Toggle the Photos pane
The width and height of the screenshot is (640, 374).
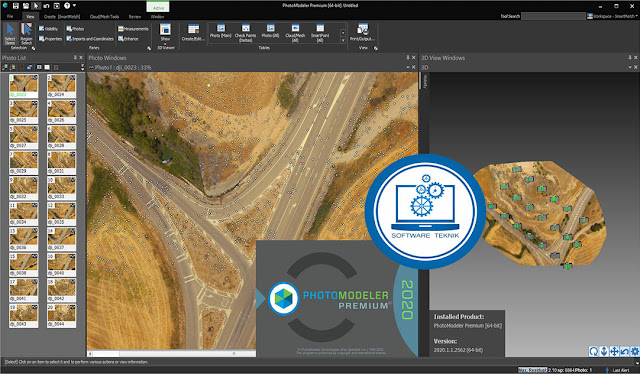(x=75, y=29)
